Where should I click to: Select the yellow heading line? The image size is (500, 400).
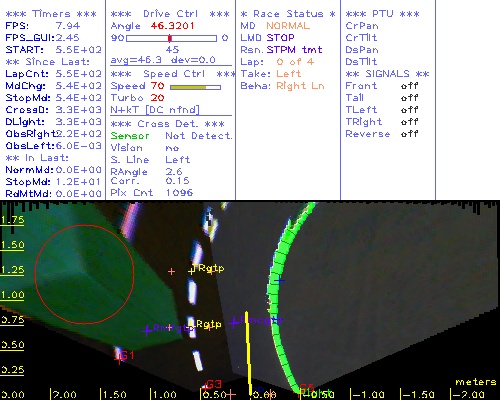(248, 354)
